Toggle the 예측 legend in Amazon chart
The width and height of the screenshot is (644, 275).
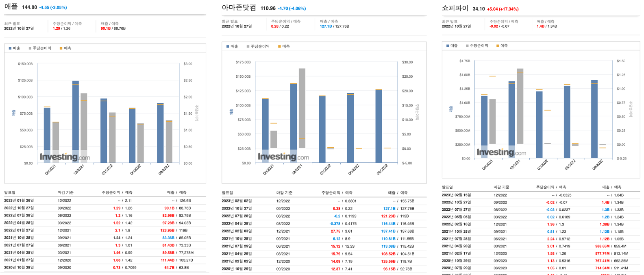(x=284, y=46)
